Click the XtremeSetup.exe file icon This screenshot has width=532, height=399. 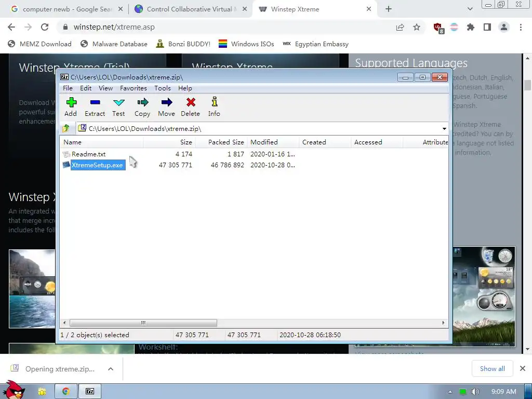[66, 165]
